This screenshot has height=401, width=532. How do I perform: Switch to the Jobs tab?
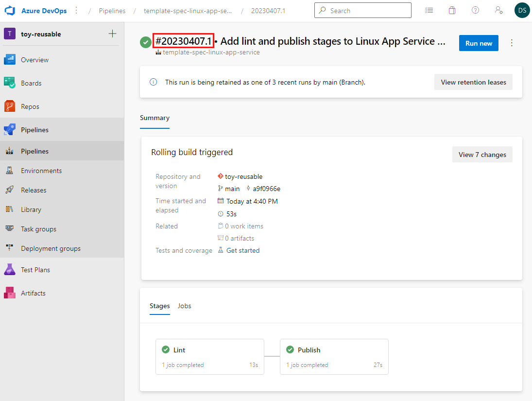[184, 306]
